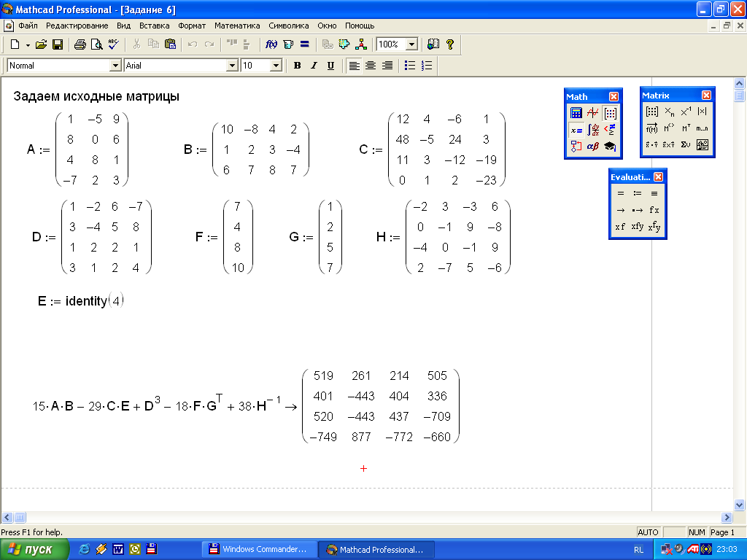Center align text
This screenshot has height=560, width=747.
371,66
